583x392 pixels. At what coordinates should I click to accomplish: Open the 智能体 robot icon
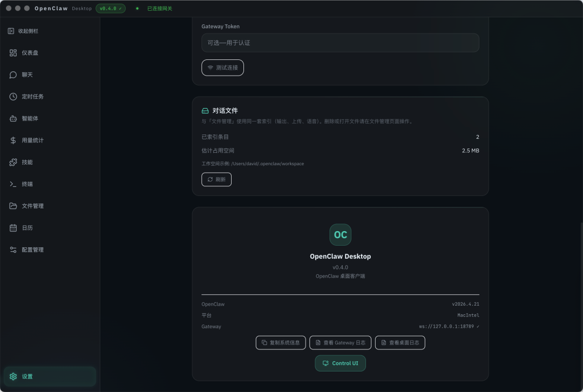13,119
